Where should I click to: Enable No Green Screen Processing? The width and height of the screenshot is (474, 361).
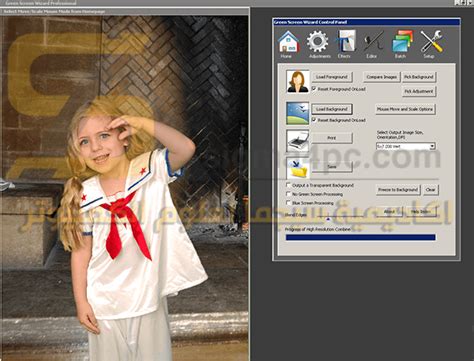coord(288,194)
